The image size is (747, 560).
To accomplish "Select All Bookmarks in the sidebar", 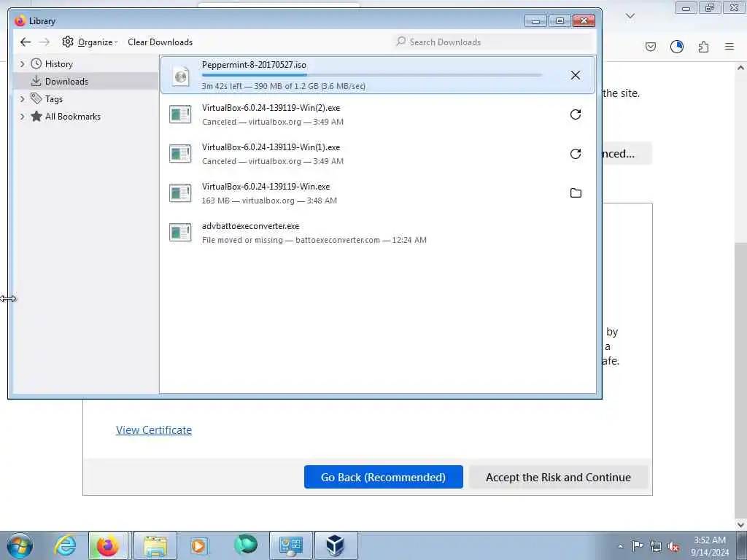I will pos(72,117).
